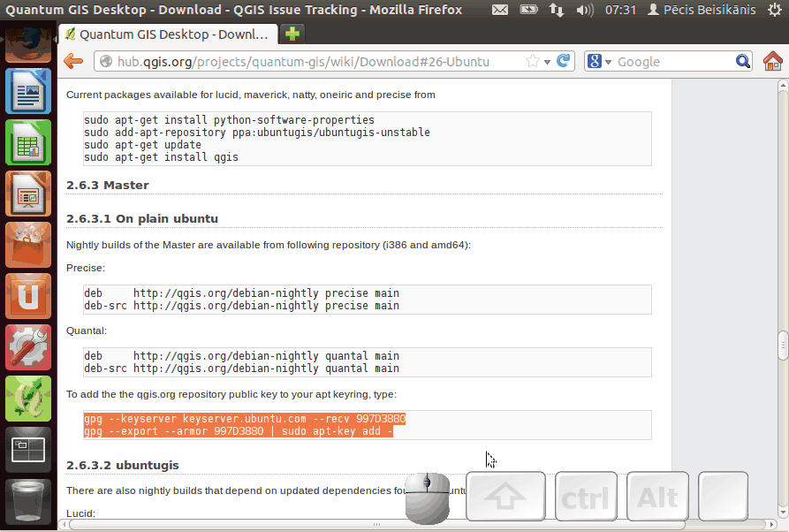Launch LibreOffice Calc from dock
The height and width of the screenshot is (532, 789).
click(x=28, y=142)
